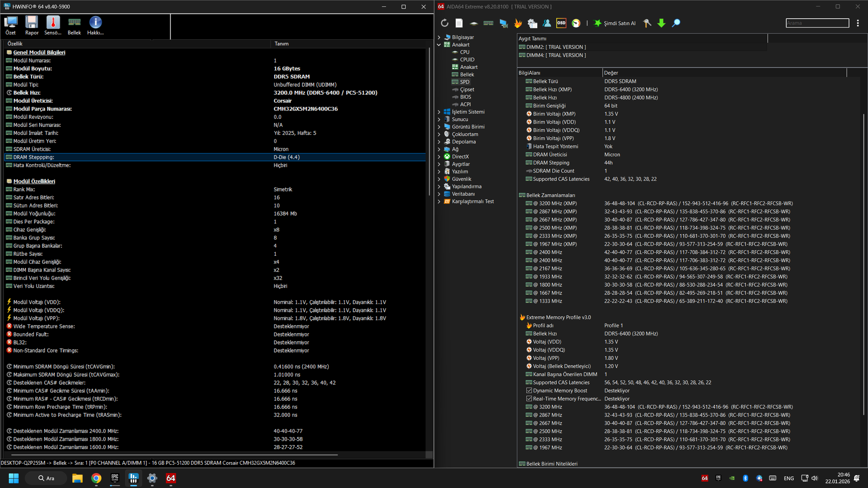Expand the Depolama tree node
This screenshot has height=488, width=868.
[x=439, y=142]
